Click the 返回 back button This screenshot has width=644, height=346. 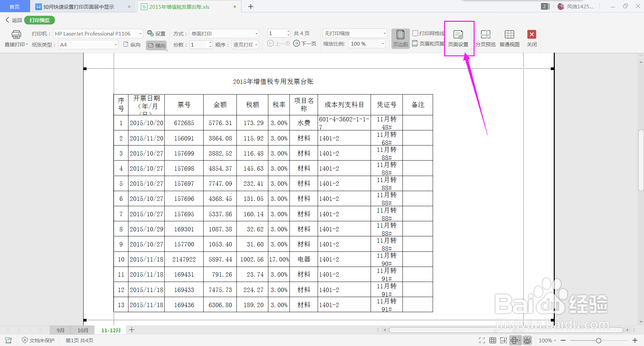[13, 20]
